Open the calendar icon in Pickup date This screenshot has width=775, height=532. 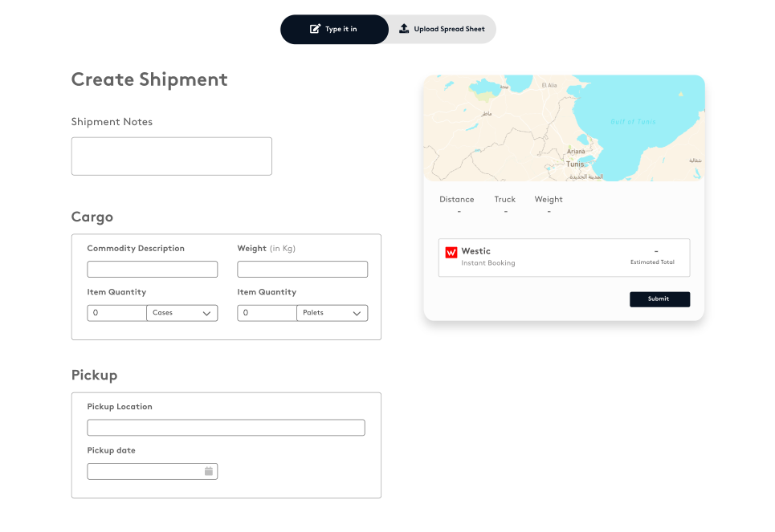208,471
